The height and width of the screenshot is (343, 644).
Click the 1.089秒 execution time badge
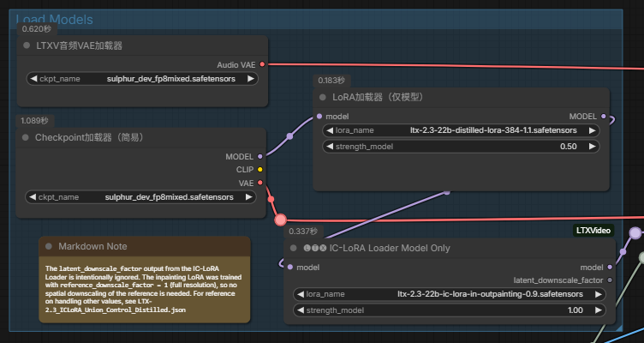(x=35, y=121)
